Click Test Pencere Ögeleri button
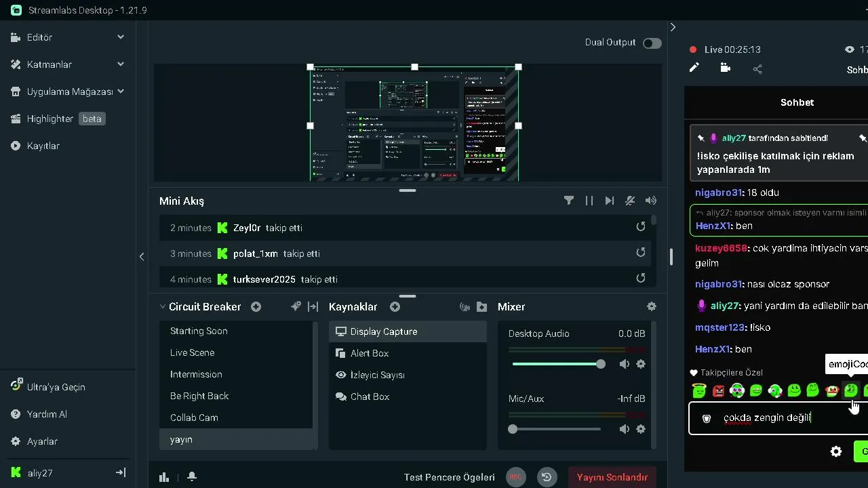The image size is (868, 488). tap(449, 477)
